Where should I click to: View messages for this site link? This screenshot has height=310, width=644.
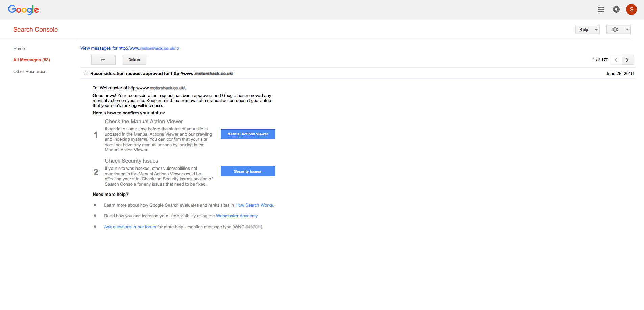coord(130,48)
